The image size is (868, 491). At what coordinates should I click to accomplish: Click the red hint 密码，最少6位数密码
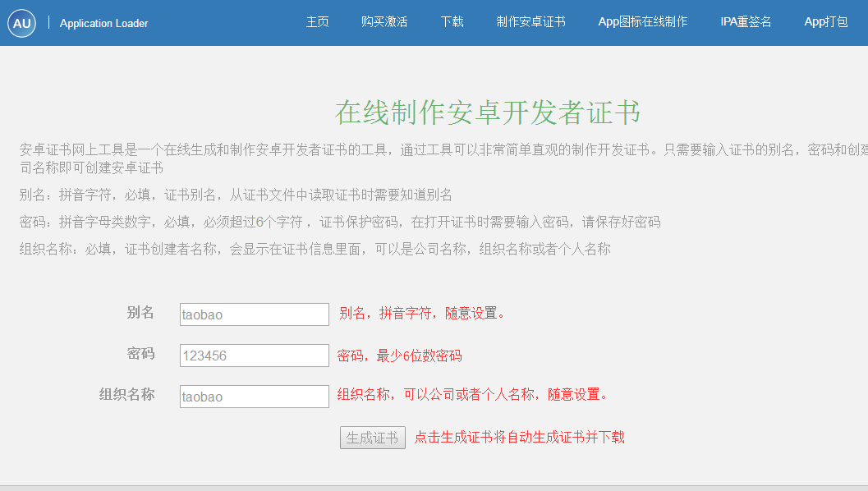coord(399,356)
